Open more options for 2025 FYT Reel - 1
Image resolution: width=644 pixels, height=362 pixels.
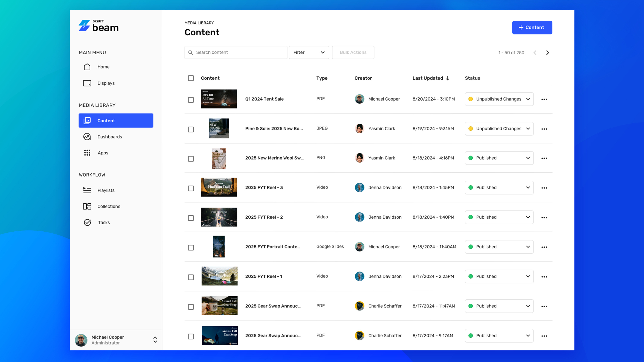tap(544, 277)
